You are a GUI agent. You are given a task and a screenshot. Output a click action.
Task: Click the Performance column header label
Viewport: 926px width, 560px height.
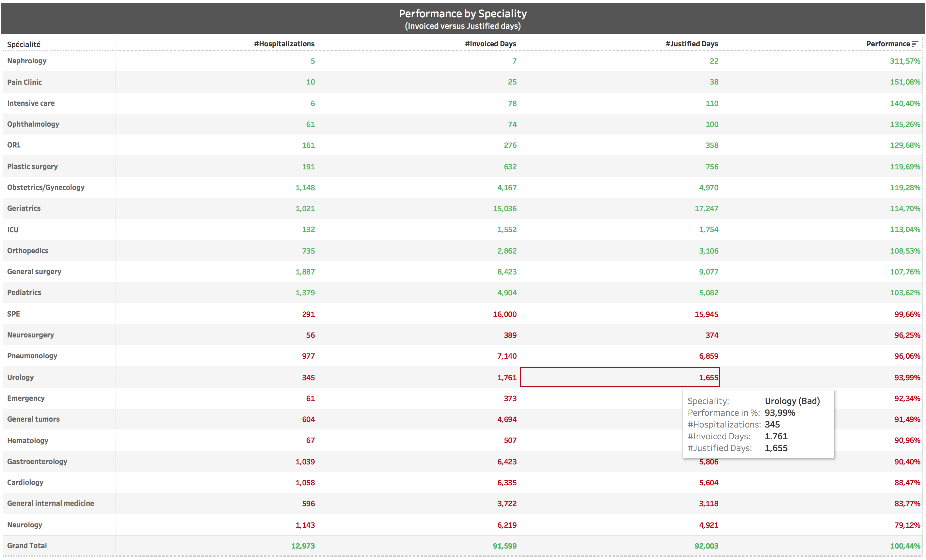point(888,44)
